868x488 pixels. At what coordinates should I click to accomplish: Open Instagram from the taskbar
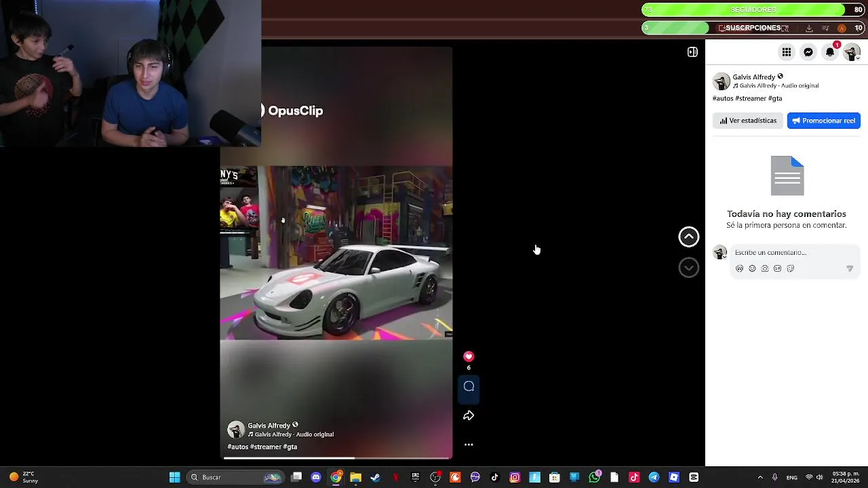pos(515,477)
